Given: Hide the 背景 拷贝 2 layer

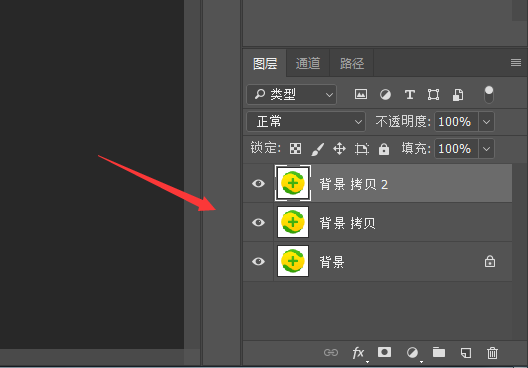Looking at the screenshot, I should [258, 183].
